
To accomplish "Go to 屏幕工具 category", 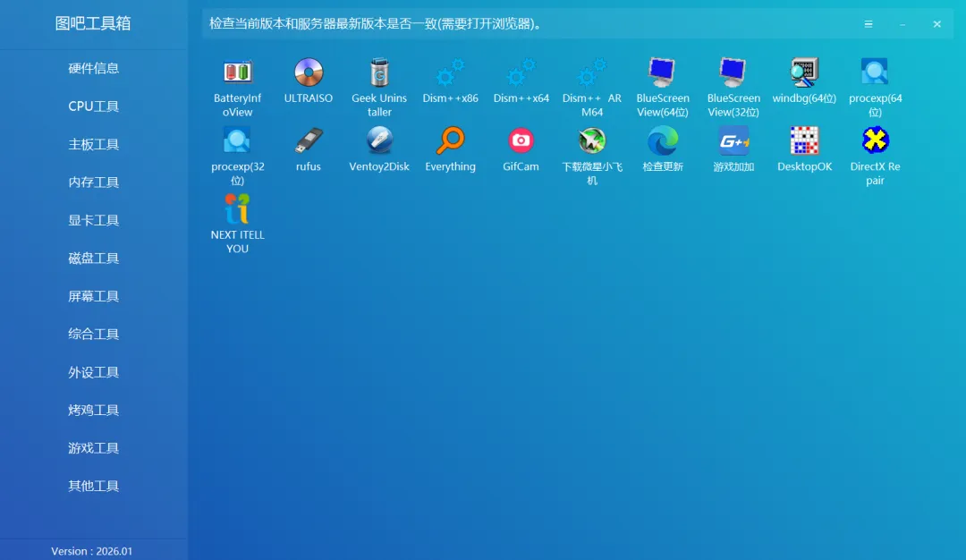I will pyautogui.click(x=94, y=296).
